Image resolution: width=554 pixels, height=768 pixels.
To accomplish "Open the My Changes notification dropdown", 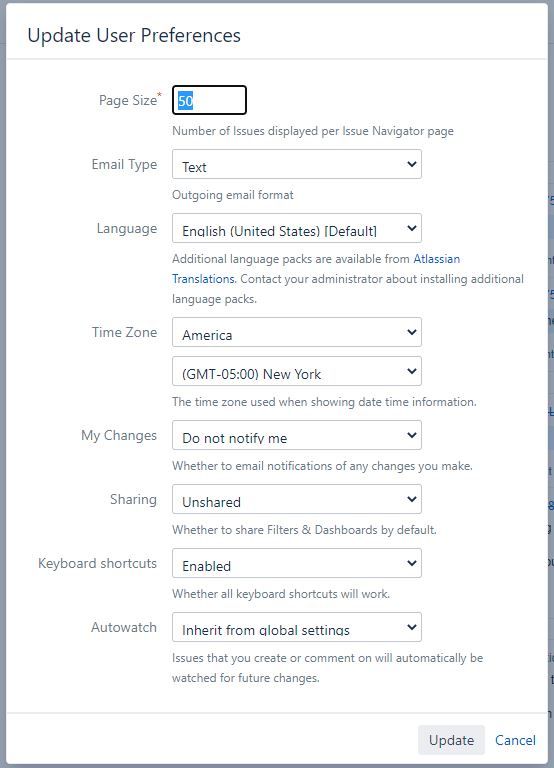I will coord(296,435).
